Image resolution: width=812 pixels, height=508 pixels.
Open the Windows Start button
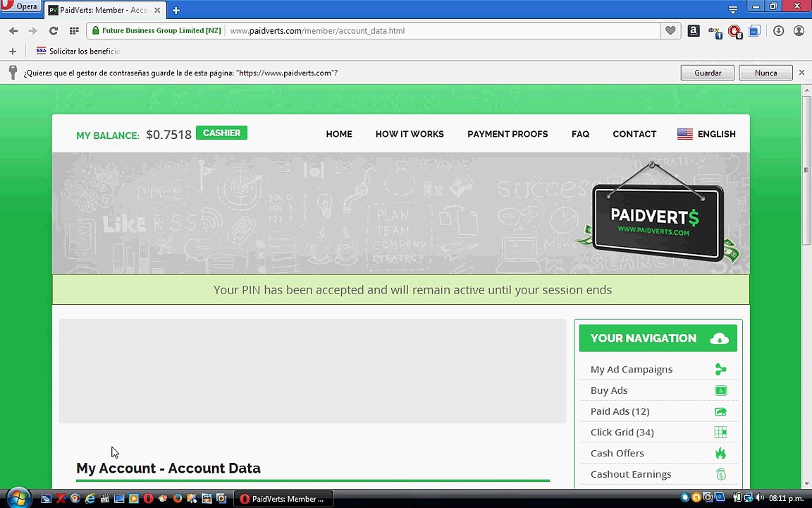point(18,498)
